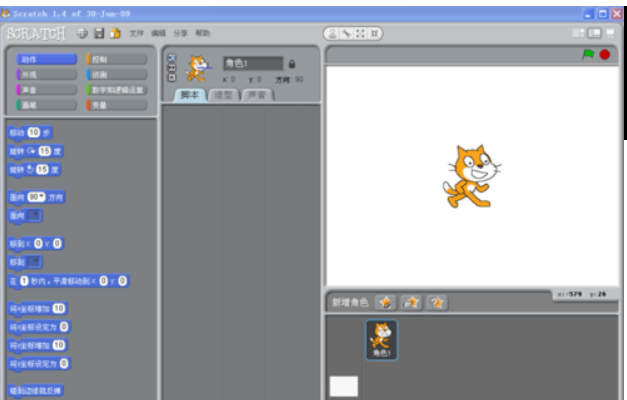Set rotation style to can rotate
This screenshot has height=400, width=627.
pyautogui.click(x=172, y=58)
